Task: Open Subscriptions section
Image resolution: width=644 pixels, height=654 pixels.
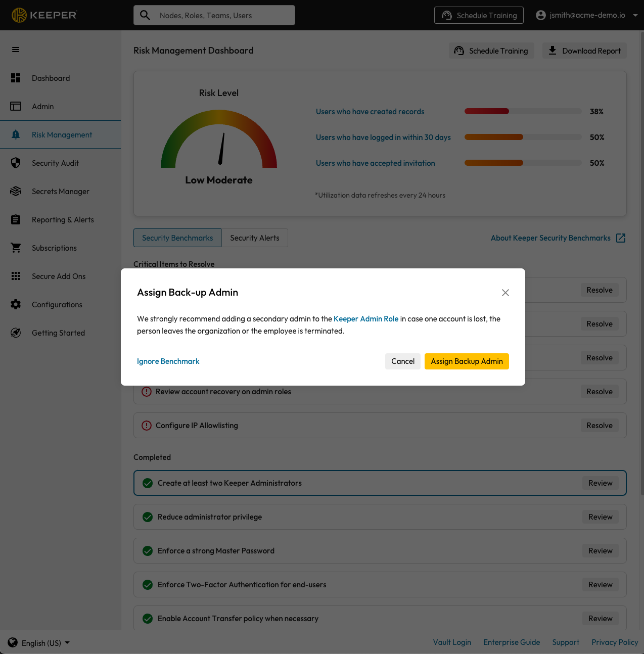Action: click(61, 248)
